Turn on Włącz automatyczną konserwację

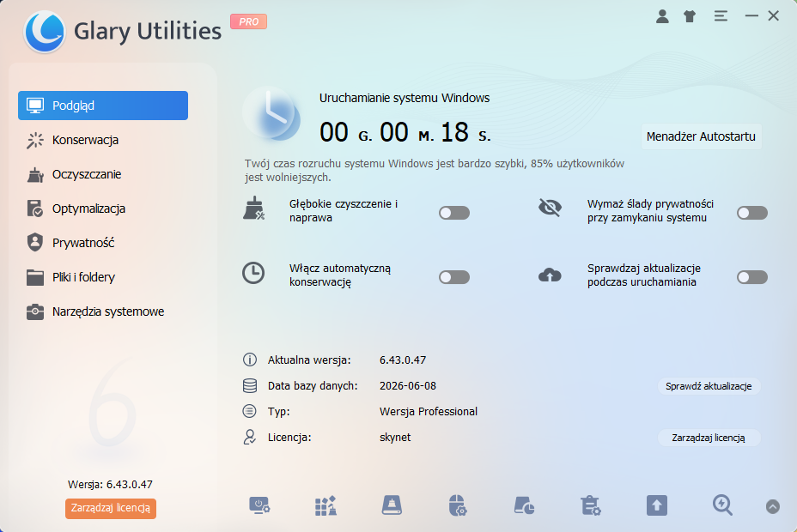[x=454, y=277]
